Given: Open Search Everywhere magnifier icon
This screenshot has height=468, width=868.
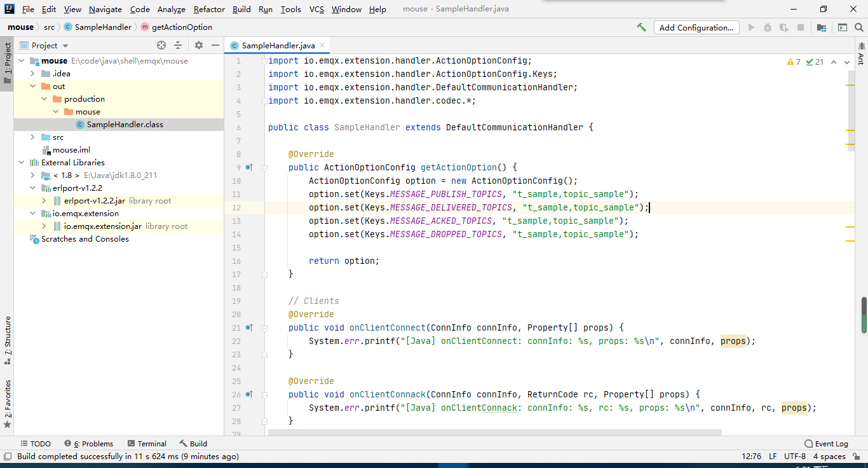Looking at the screenshot, I should 858,27.
